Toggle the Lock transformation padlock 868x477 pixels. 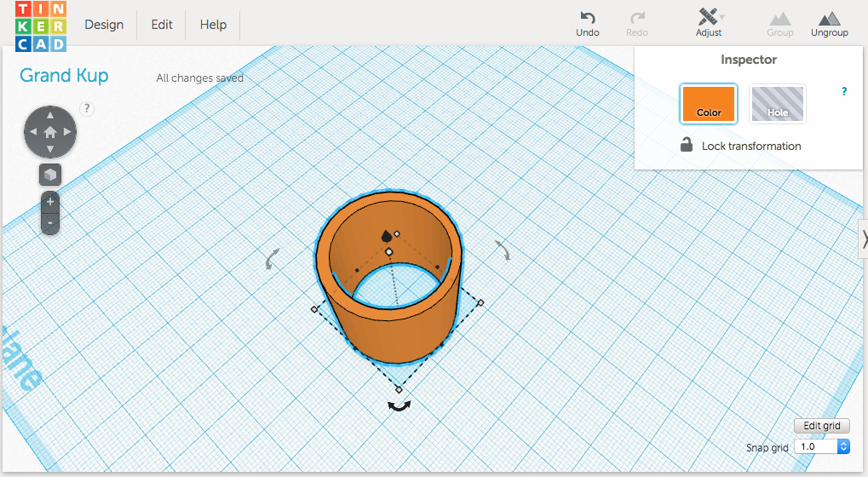[x=687, y=145]
